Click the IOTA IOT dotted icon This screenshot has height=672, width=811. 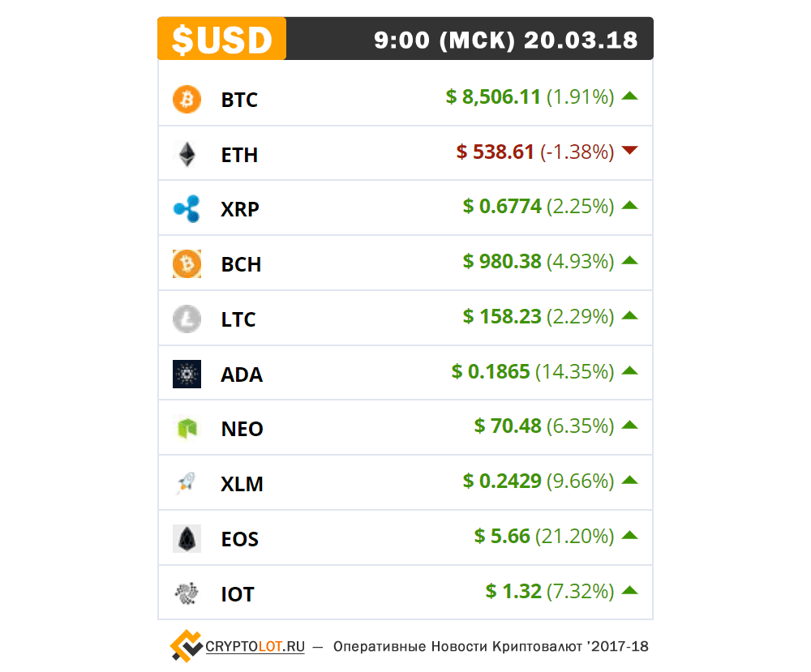point(187,593)
